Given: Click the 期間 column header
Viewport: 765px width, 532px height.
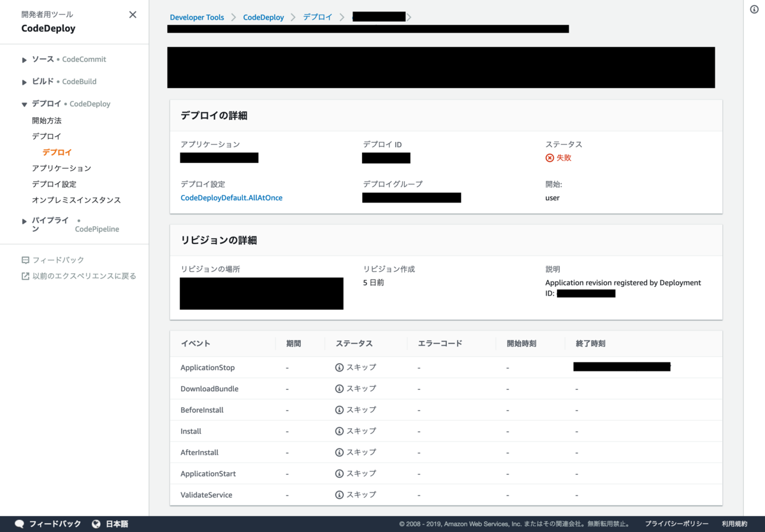Looking at the screenshot, I should [293, 343].
